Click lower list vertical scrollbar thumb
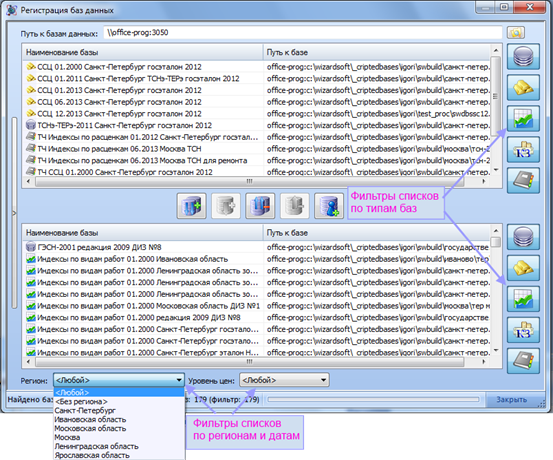The height and width of the screenshot is (460, 553). coord(496,242)
